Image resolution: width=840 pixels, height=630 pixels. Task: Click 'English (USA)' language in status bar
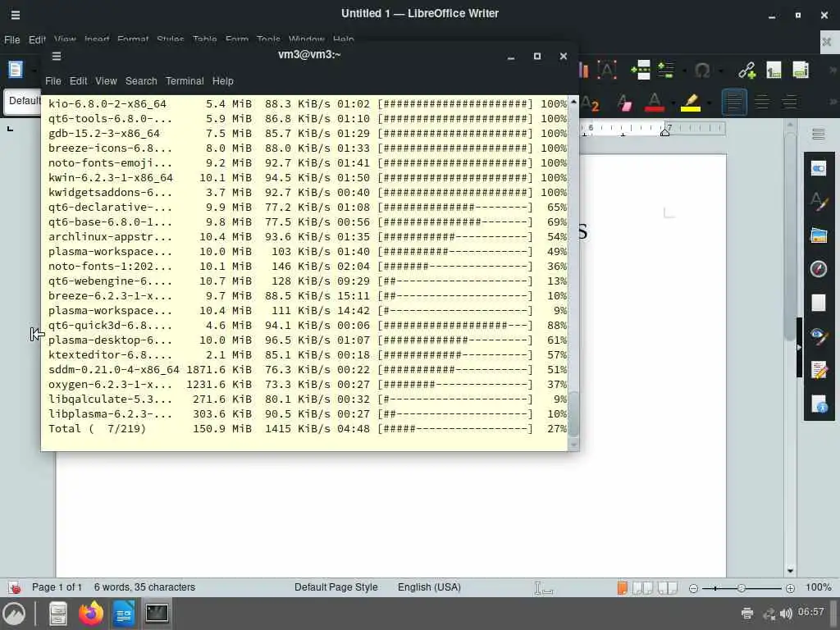pyautogui.click(x=429, y=587)
